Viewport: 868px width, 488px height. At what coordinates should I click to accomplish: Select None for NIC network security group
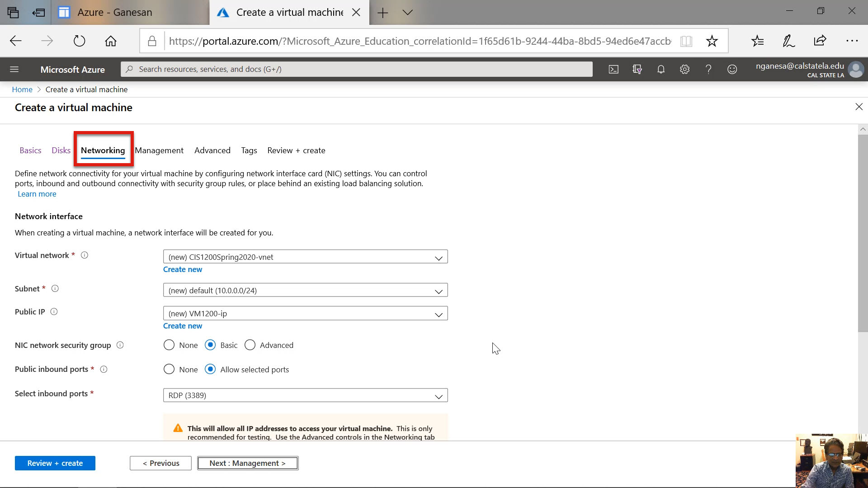pyautogui.click(x=169, y=345)
